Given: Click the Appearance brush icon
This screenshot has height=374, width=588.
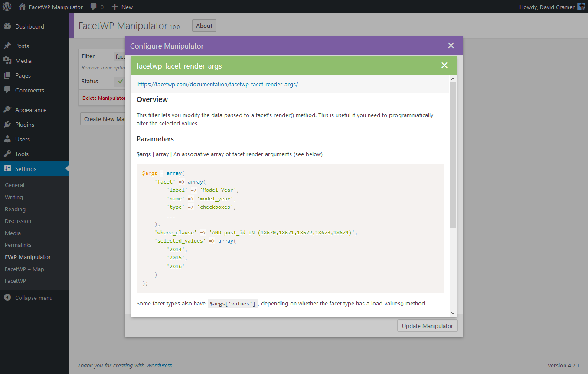Looking at the screenshot, I should [7, 110].
